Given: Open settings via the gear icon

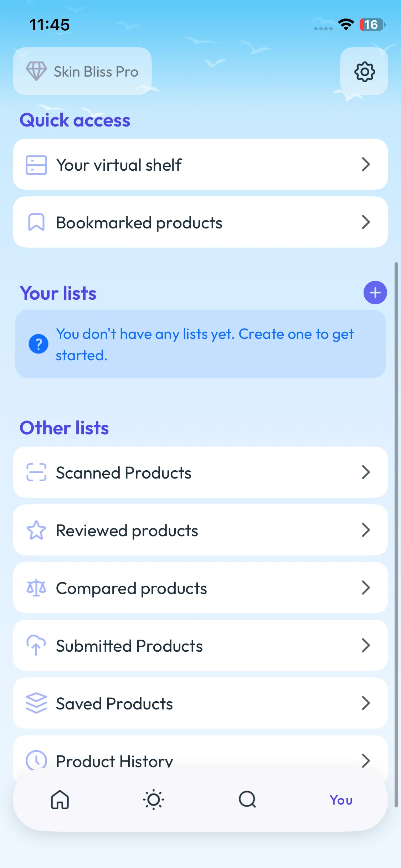Looking at the screenshot, I should coord(364,72).
